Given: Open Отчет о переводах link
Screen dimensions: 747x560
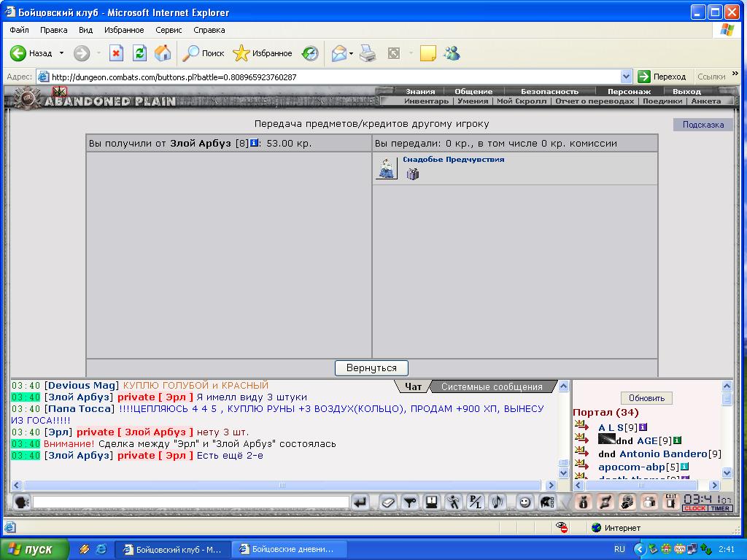Looking at the screenshot, I should tap(595, 101).
